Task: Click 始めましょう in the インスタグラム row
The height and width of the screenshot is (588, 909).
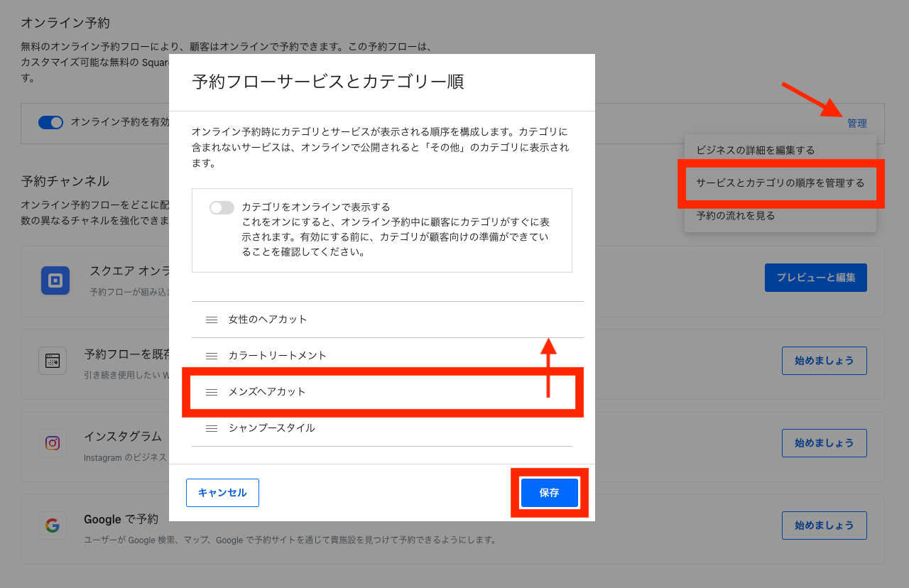Action: coord(824,443)
